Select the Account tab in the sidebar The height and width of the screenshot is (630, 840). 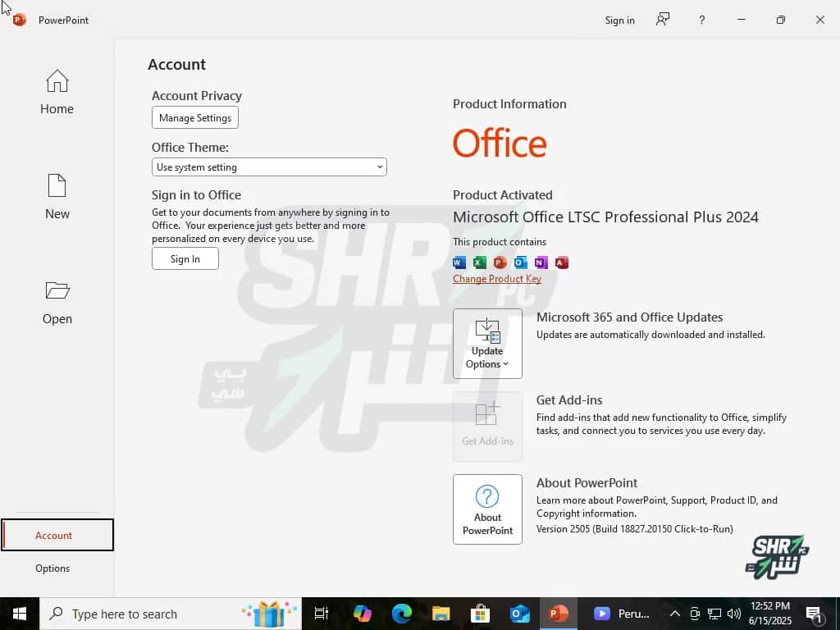click(x=57, y=535)
